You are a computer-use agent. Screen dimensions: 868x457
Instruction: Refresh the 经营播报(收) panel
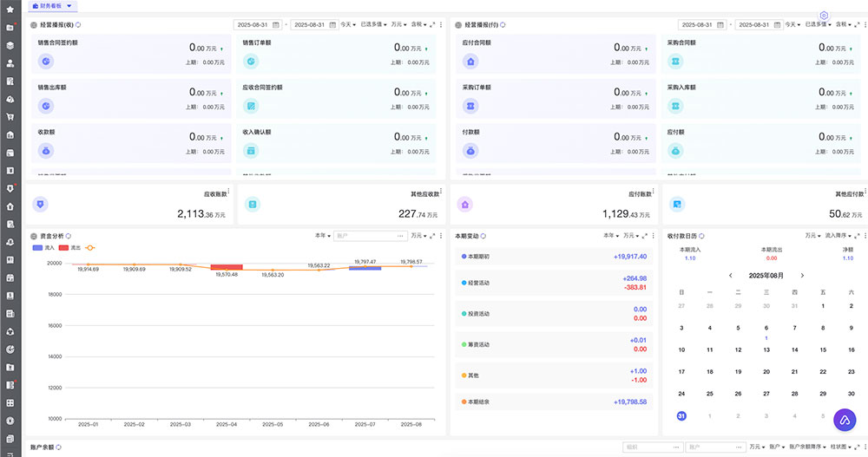[x=78, y=25]
